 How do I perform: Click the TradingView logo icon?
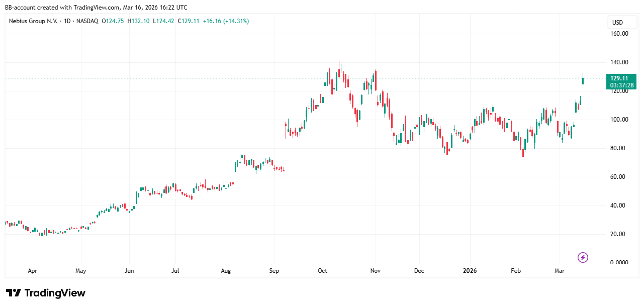pyautogui.click(x=14, y=293)
